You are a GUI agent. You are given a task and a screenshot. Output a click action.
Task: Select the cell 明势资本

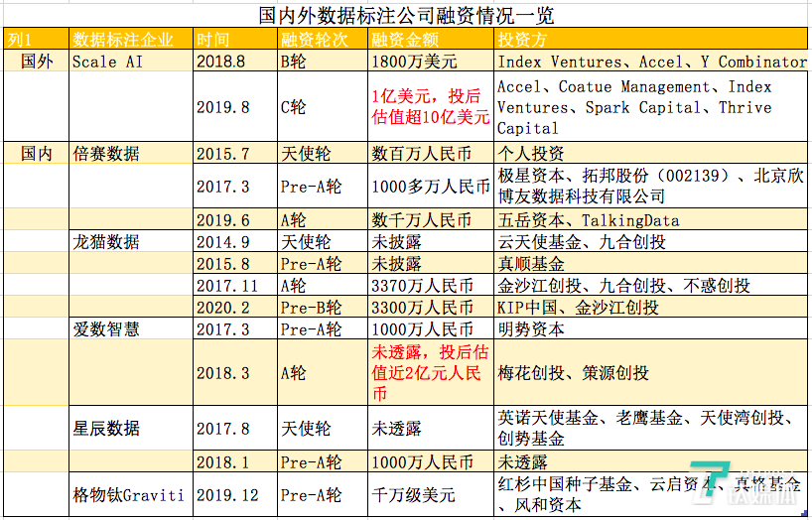pyautogui.click(x=651, y=328)
